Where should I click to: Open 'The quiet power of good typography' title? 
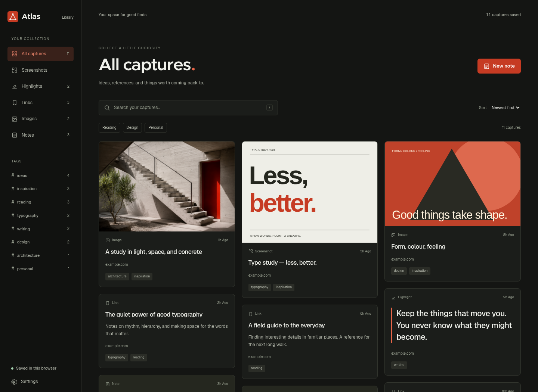(154, 315)
